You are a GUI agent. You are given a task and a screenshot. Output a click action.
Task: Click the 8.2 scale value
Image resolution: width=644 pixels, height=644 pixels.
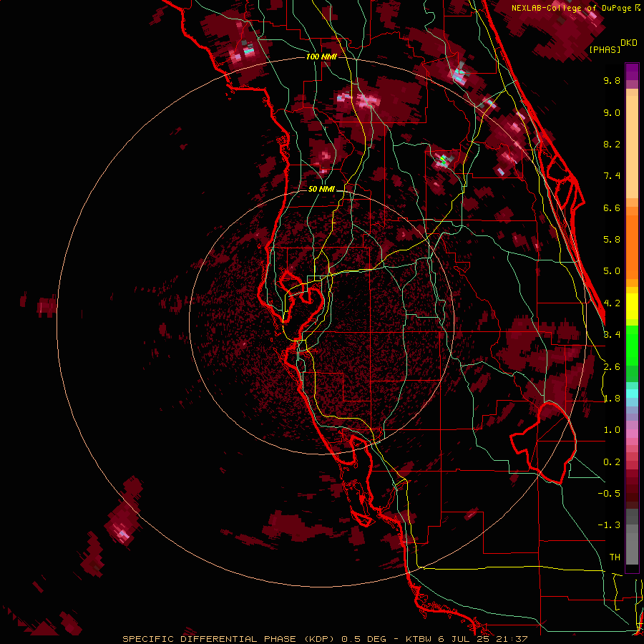tap(612, 144)
